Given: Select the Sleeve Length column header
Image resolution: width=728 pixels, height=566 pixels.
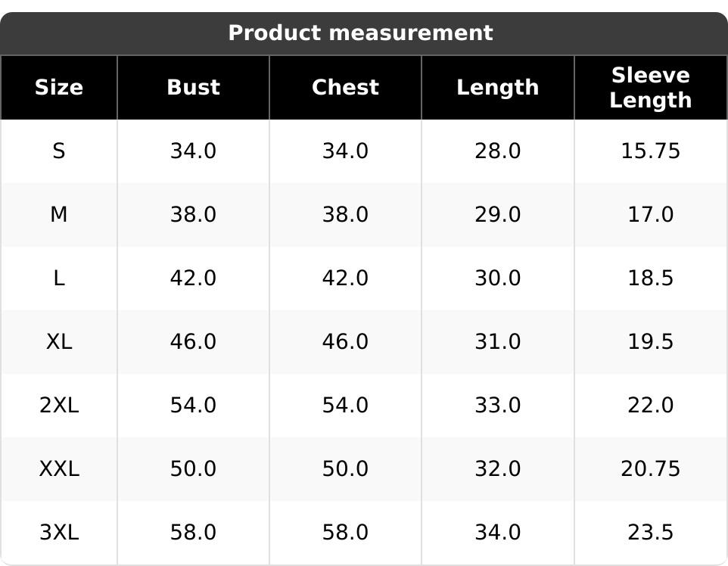Looking at the screenshot, I should [650, 88].
